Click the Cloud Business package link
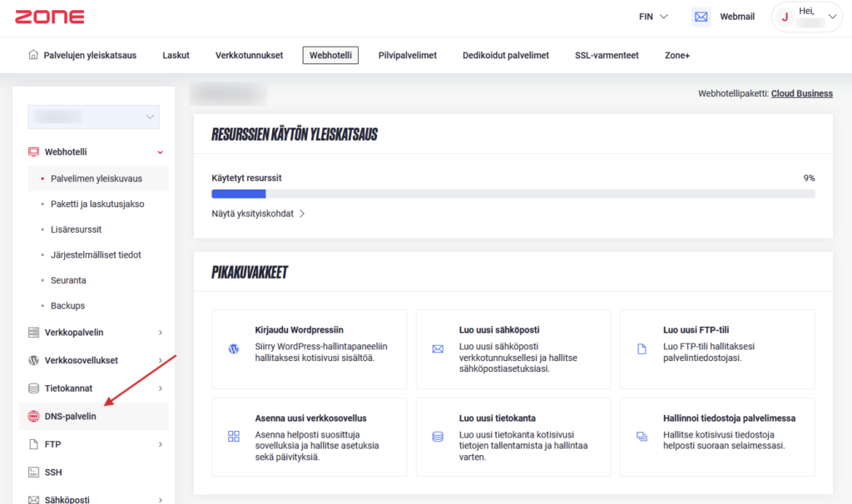Image resolution: width=852 pixels, height=504 pixels. point(801,93)
